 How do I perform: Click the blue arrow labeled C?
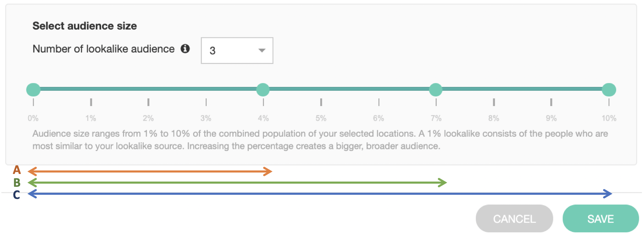(x=320, y=194)
